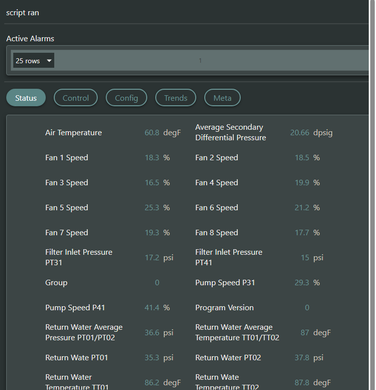This screenshot has width=376, height=390.
Task: Switch to the Control tab
Action: [x=76, y=98]
